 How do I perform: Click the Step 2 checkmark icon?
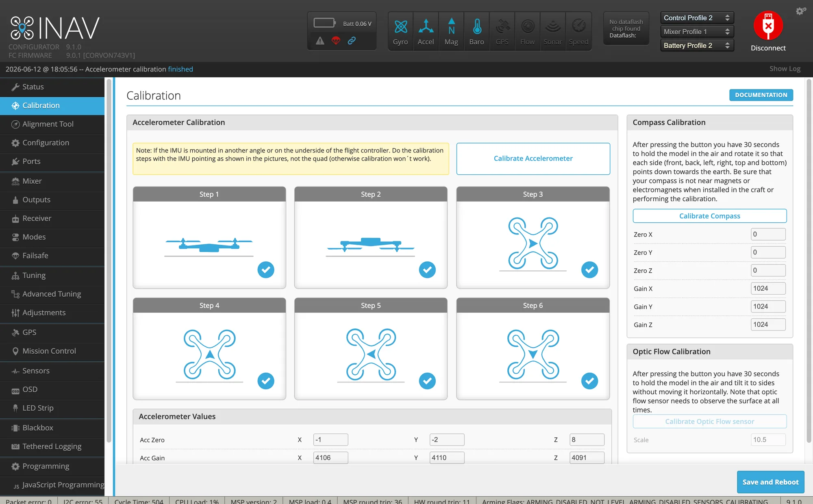click(427, 269)
